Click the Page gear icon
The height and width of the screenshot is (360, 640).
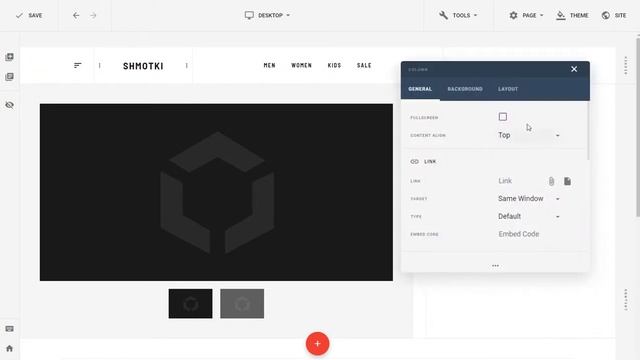513,16
